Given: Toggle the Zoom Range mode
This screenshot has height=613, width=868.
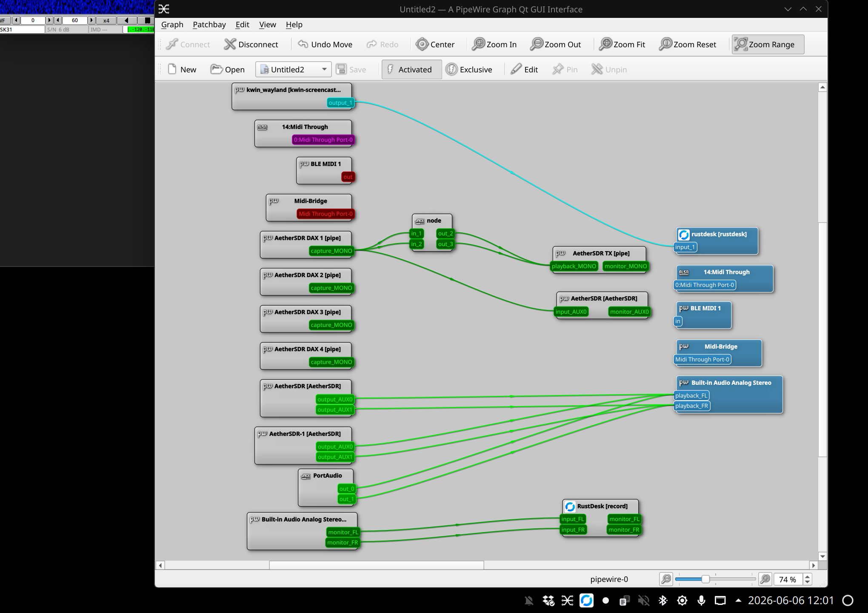Looking at the screenshot, I should pyautogui.click(x=768, y=44).
